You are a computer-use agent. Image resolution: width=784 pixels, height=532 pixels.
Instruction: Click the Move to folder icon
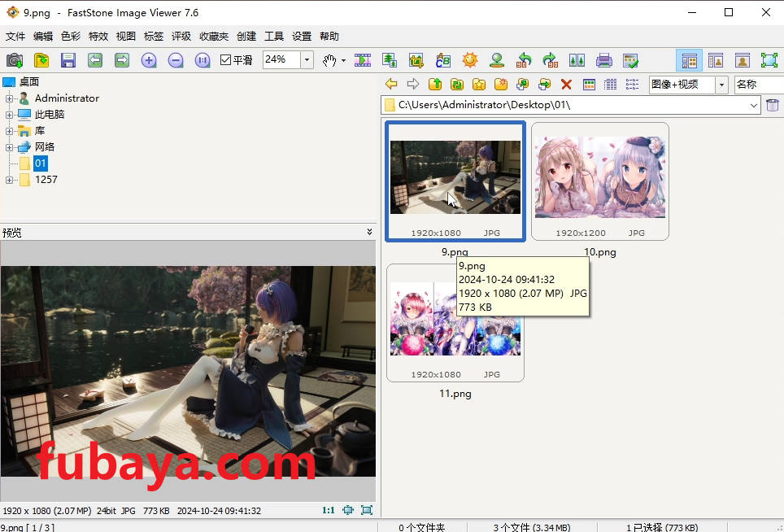[x=545, y=84]
